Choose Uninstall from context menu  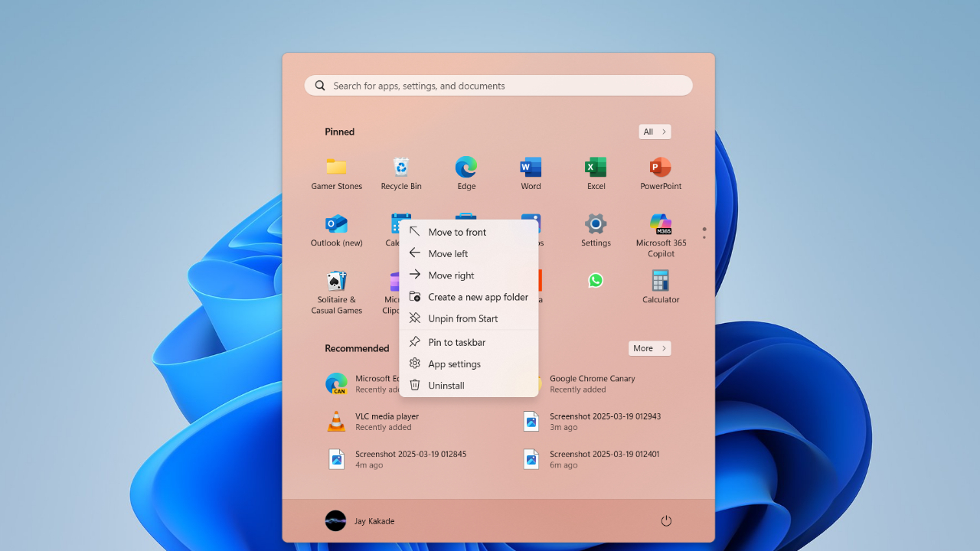(469, 385)
